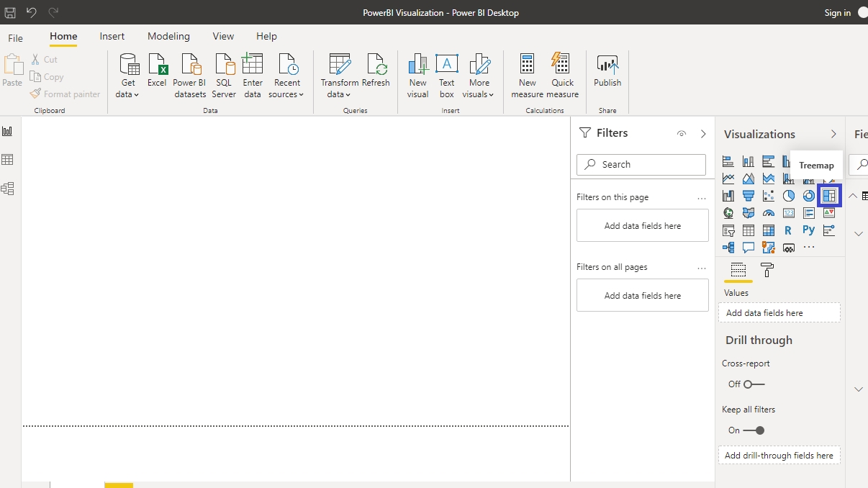Select the Treemap visualization

(829, 196)
